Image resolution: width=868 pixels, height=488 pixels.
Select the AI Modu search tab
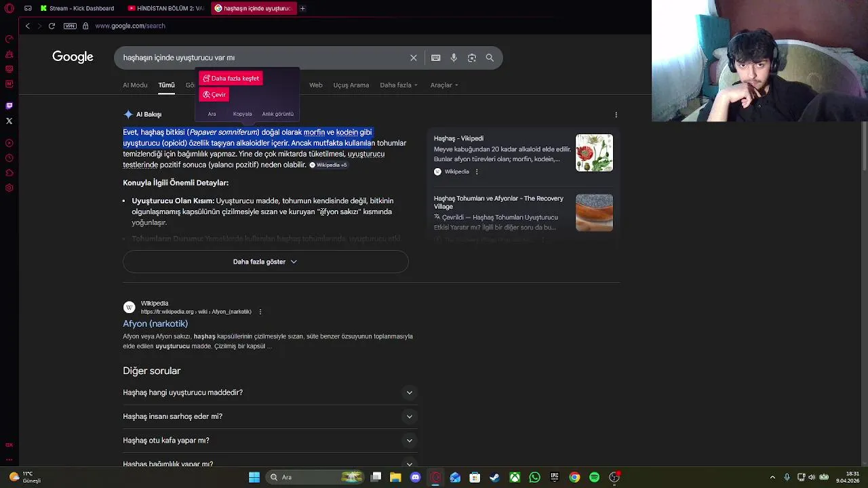pyautogui.click(x=135, y=85)
